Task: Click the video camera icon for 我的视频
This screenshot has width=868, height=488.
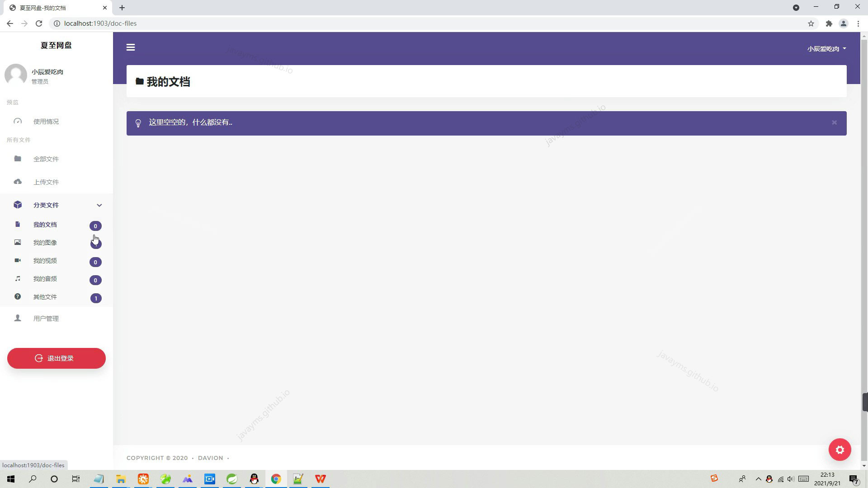Action: tap(18, 261)
